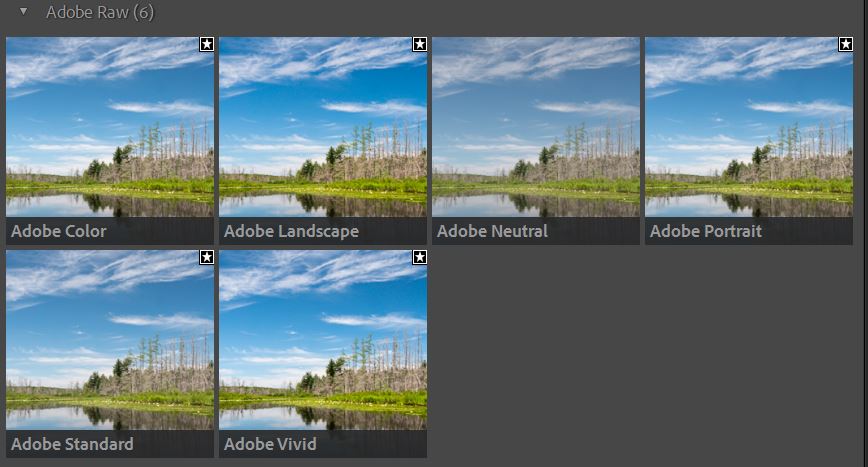Click the Adobe Color name label

click(x=59, y=231)
